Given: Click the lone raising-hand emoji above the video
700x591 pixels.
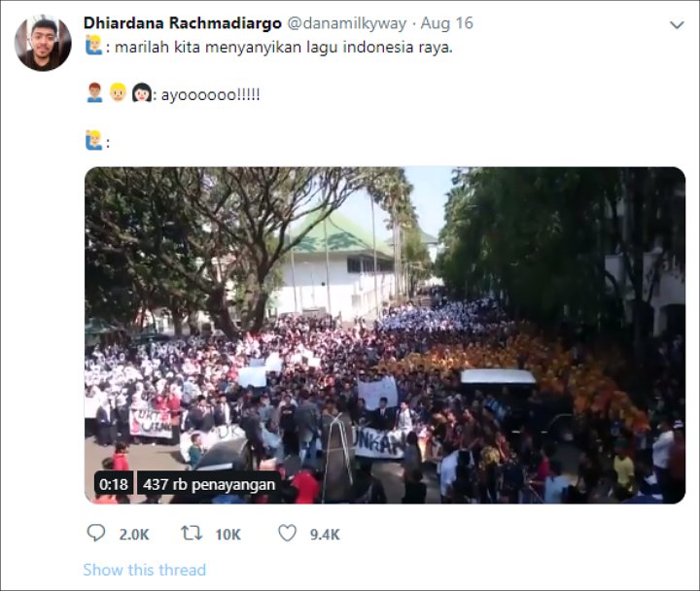Looking at the screenshot, I should (x=93, y=140).
